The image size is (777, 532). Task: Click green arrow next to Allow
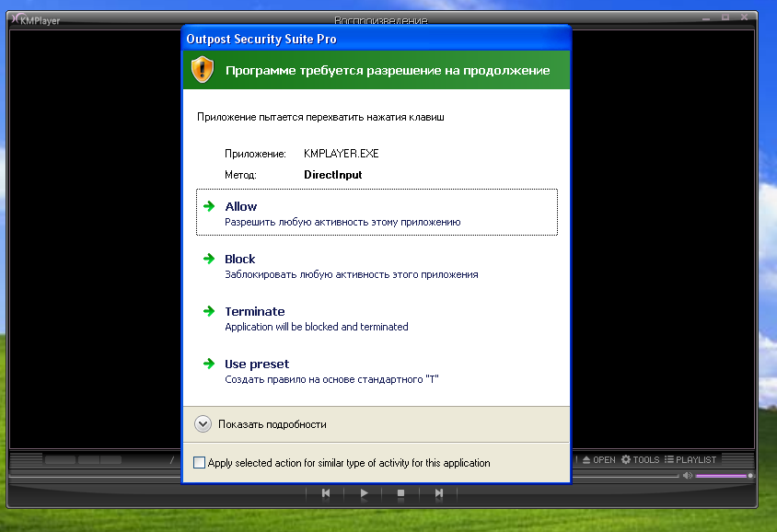tap(209, 206)
